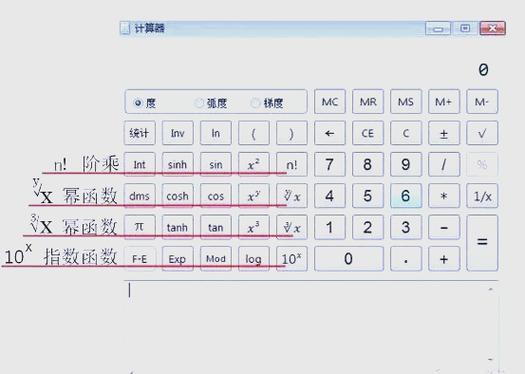Click the digit 6 key
Image resolution: width=525 pixels, height=374 pixels.
click(x=406, y=196)
